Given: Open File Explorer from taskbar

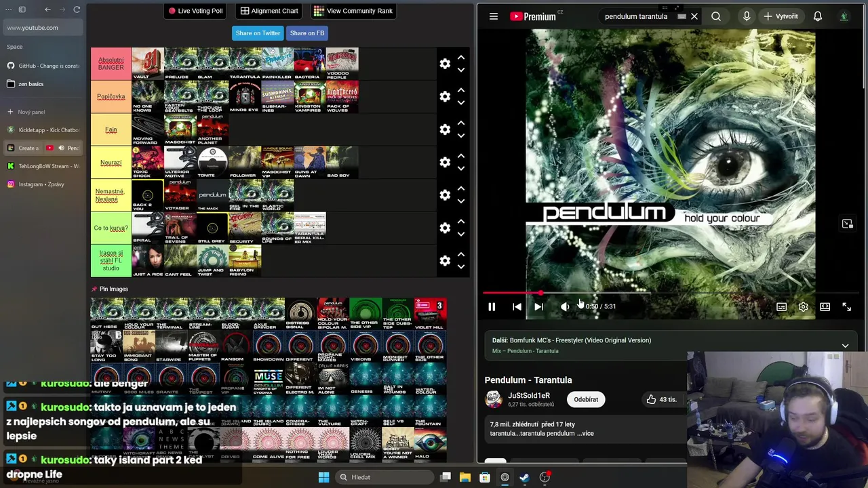Looking at the screenshot, I should (x=465, y=477).
